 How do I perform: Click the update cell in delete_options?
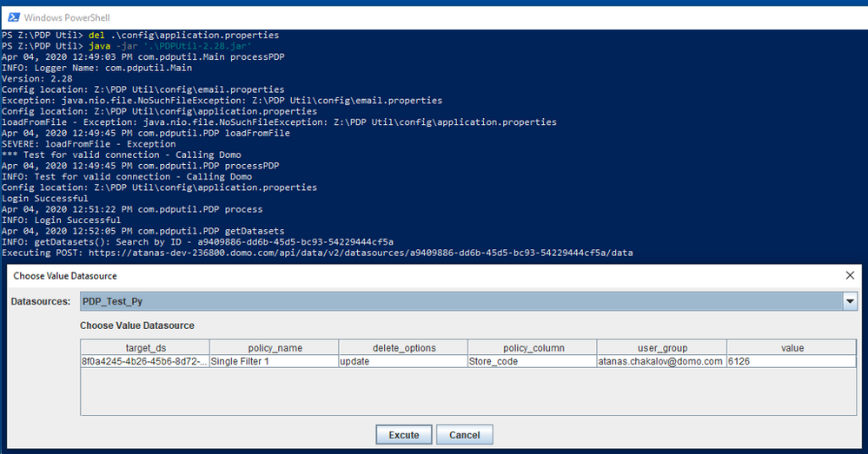click(x=403, y=361)
